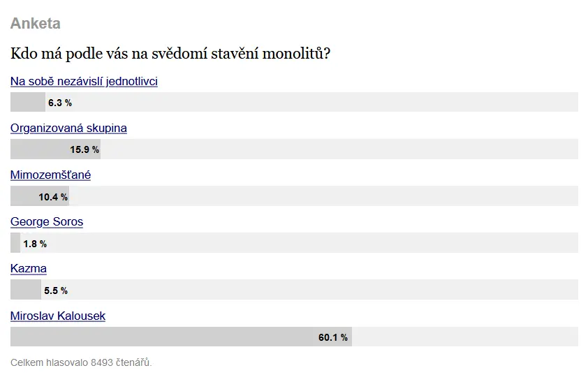The image size is (588, 375).
Task: Choose the Mimozemšťané answer link
Action: pos(50,175)
